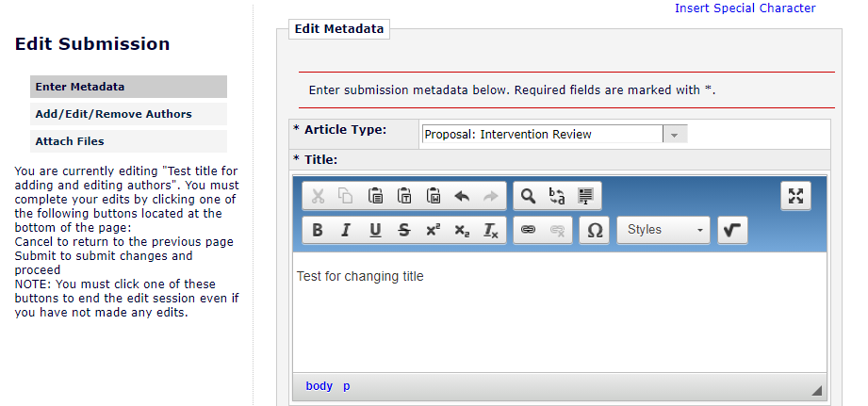Toggle italic formatting
The image size is (868, 406).
tap(346, 230)
